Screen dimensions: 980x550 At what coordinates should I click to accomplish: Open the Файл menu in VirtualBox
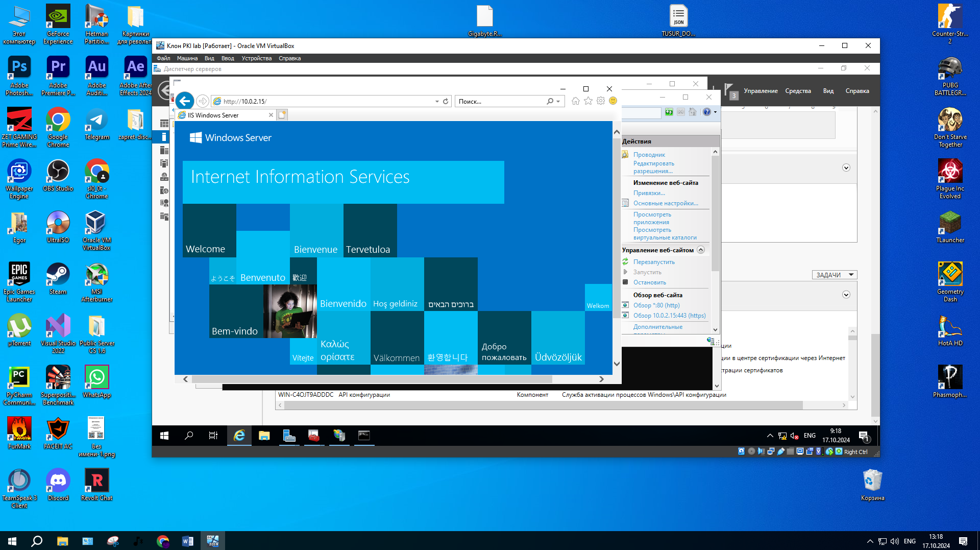(x=163, y=58)
